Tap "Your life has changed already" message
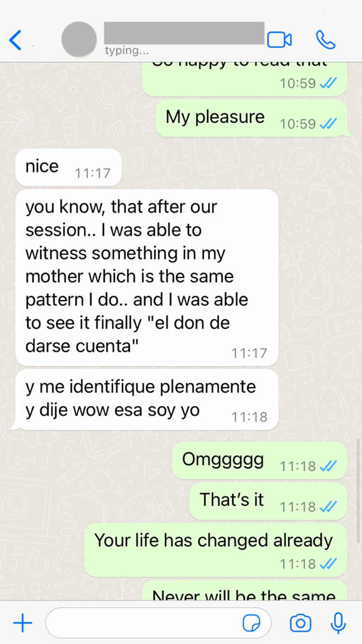Image resolution: width=362 pixels, height=644 pixels. click(x=215, y=548)
